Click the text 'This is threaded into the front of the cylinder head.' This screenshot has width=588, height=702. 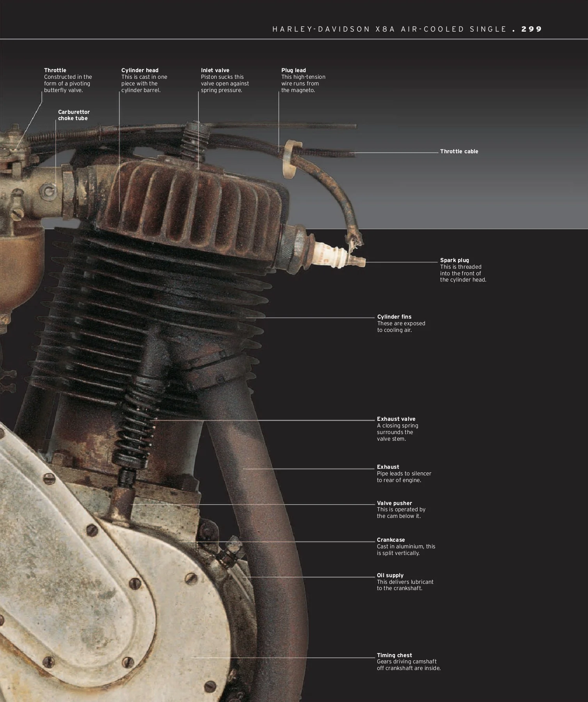coord(463,273)
